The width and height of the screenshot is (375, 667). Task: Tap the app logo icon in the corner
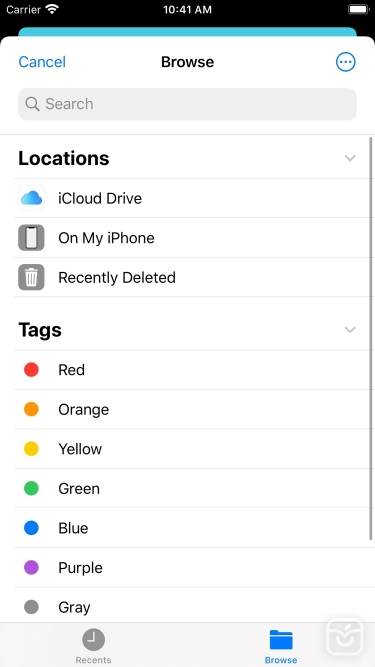point(345,637)
